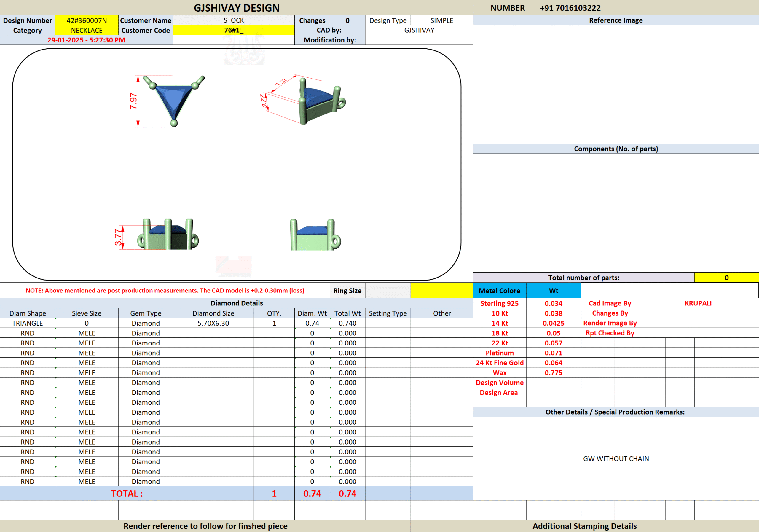Image resolution: width=759 pixels, height=532 pixels.
Task: Click the TOTAL row quantity value 1
Action: tap(274, 493)
